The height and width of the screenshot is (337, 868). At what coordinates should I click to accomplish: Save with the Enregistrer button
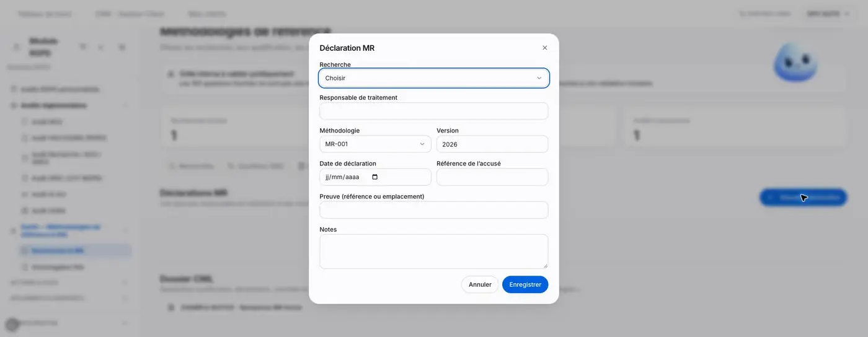point(525,284)
